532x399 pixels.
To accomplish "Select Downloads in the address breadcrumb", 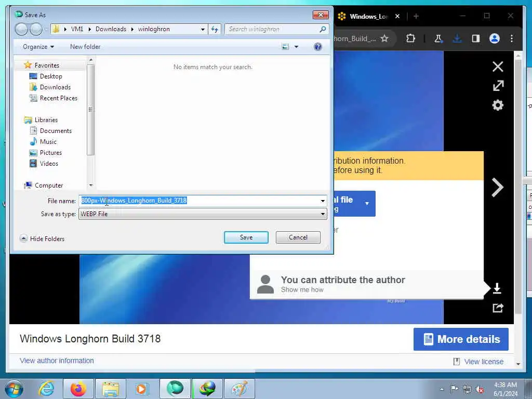I will 111,29.
